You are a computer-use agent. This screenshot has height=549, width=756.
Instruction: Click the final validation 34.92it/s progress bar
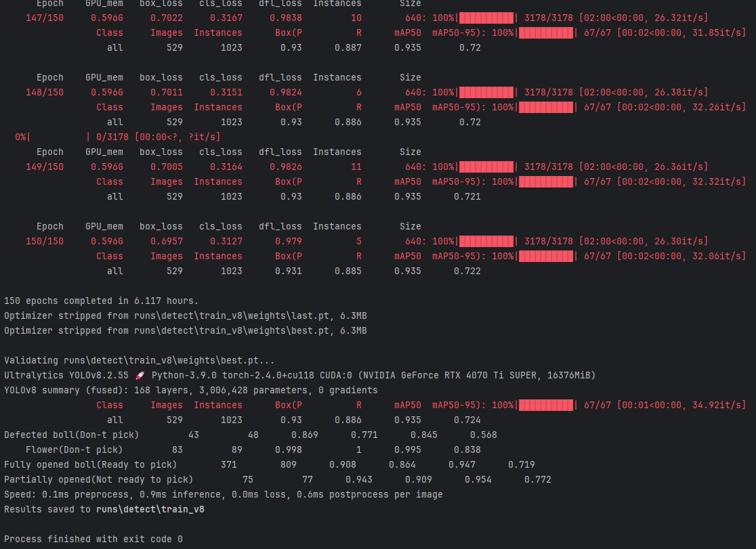click(546, 405)
